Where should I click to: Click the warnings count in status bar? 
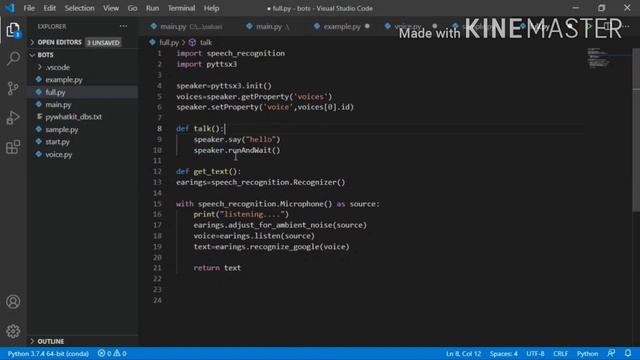[120, 353]
